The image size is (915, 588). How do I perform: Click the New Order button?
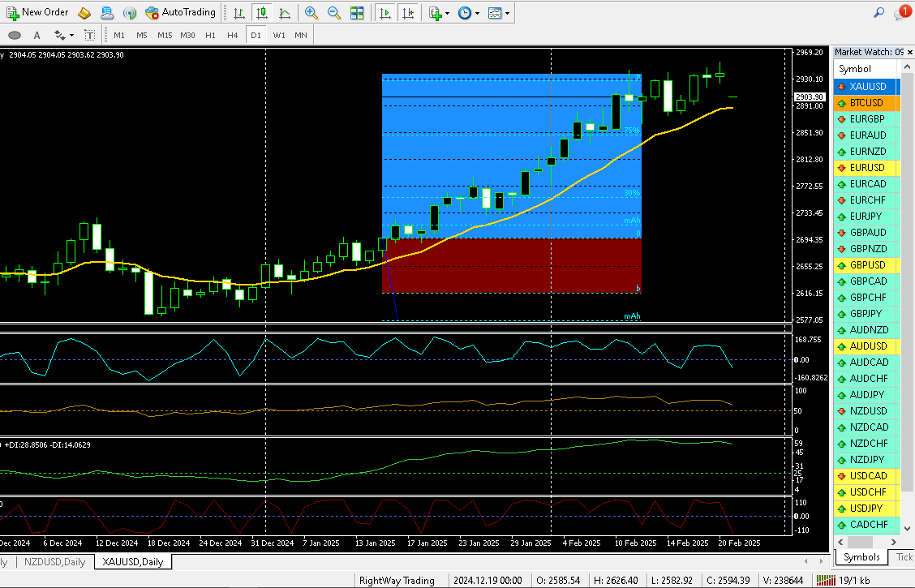point(38,12)
